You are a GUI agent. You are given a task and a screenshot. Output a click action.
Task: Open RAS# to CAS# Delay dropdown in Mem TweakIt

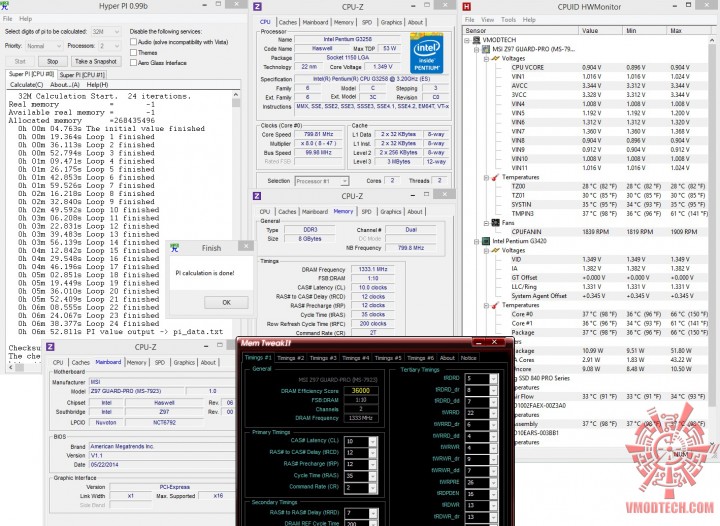tap(372, 453)
